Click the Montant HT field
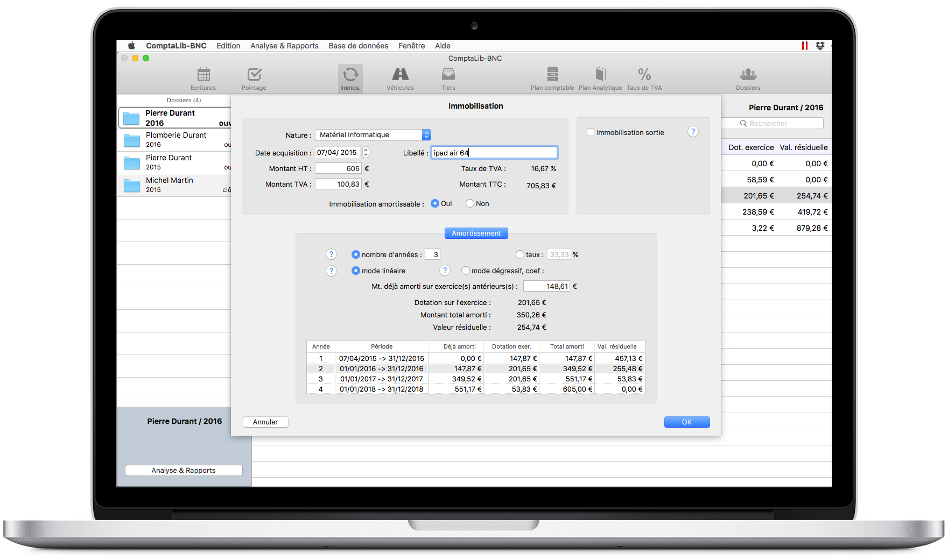The width and height of the screenshot is (948, 560). tap(338, 168)
